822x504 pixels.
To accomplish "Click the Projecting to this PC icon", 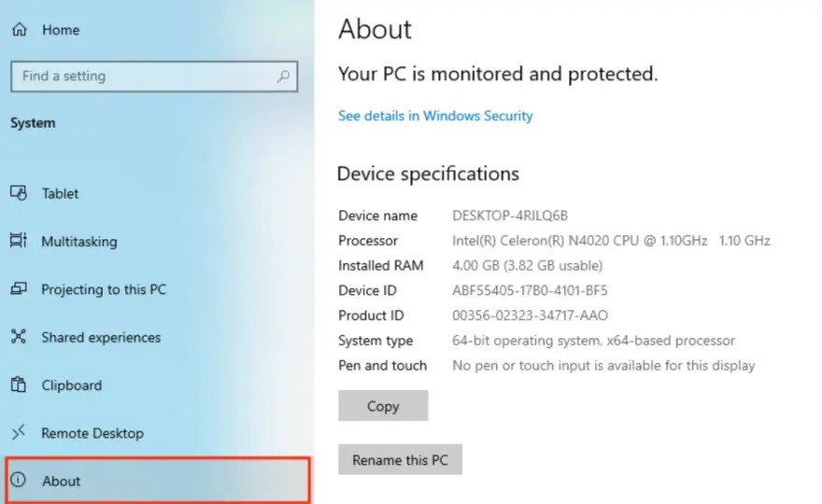I will [x=19, y=288].
